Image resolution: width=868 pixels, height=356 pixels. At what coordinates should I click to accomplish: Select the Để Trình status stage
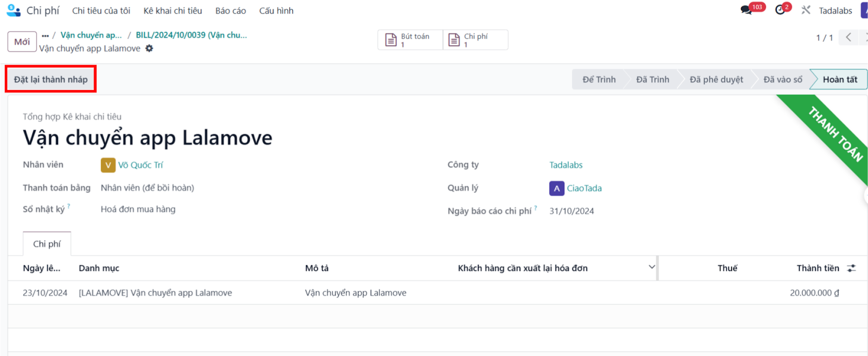point(599,79)
